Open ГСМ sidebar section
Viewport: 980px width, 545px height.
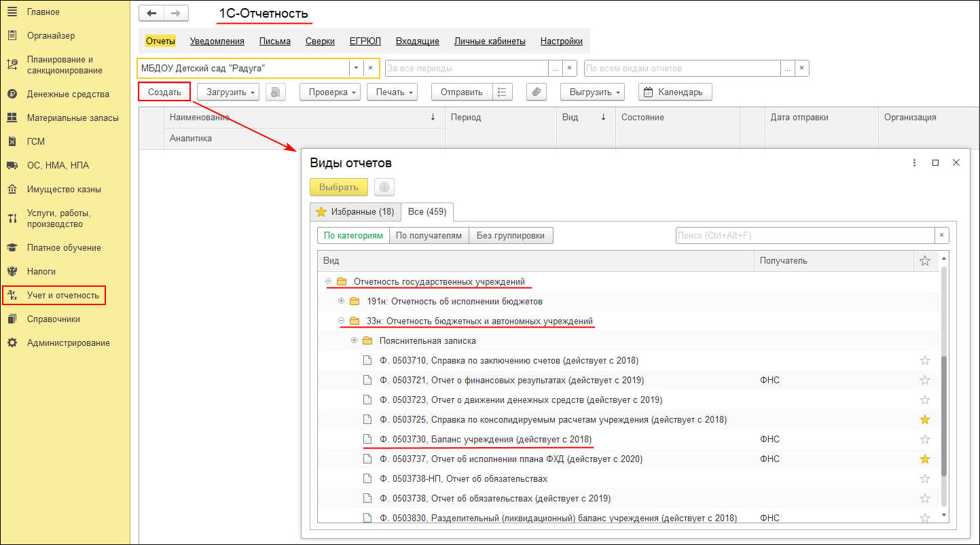click(x=36, y=141)
